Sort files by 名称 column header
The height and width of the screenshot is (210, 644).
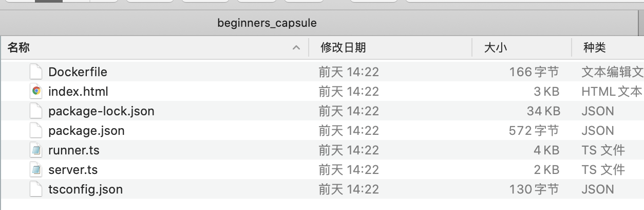[18, 48]
